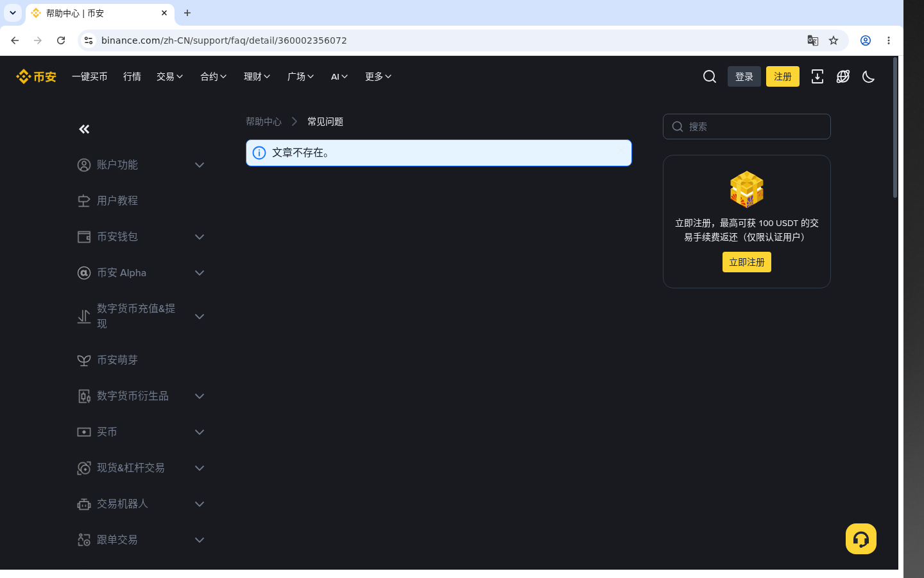Open the 合约 navigation dropdown

pos(214,76)
